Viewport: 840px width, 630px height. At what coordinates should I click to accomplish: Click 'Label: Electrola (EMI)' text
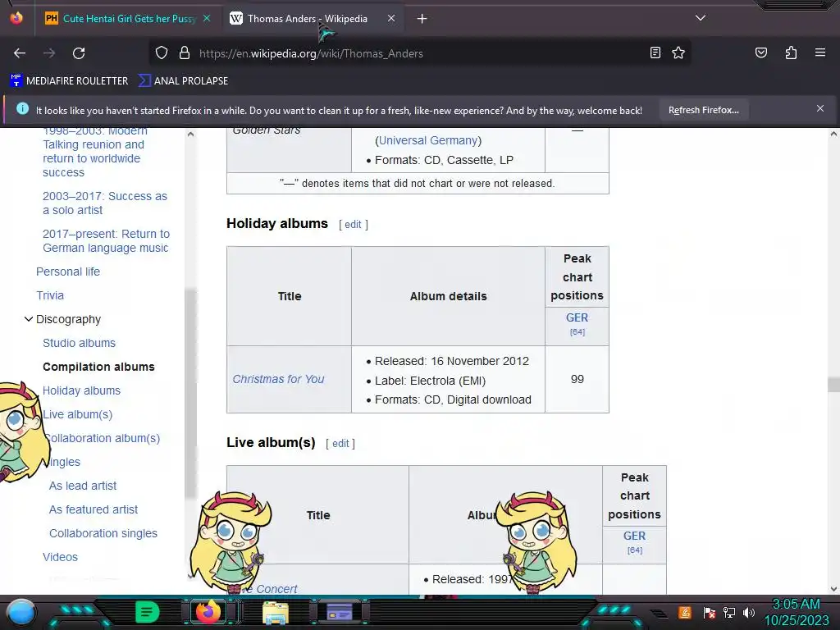click(430, 381)
